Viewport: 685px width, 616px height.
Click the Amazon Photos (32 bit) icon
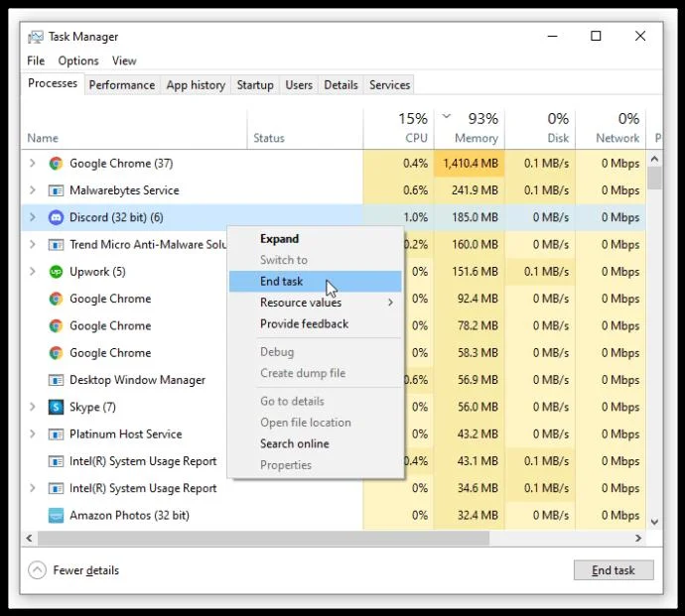56,516
